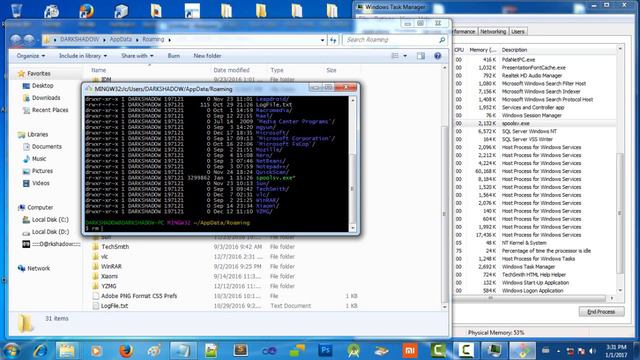
Task: Select the TechSmith folder
Action: pos(115,247)
